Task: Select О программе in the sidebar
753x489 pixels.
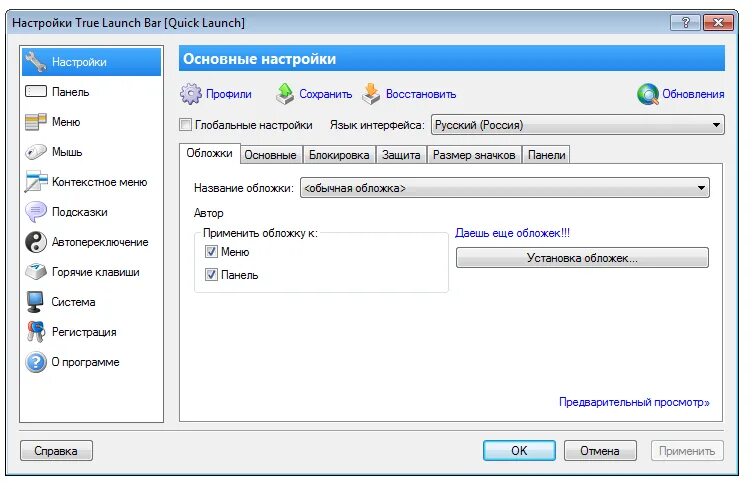Action: click(92, 362)
